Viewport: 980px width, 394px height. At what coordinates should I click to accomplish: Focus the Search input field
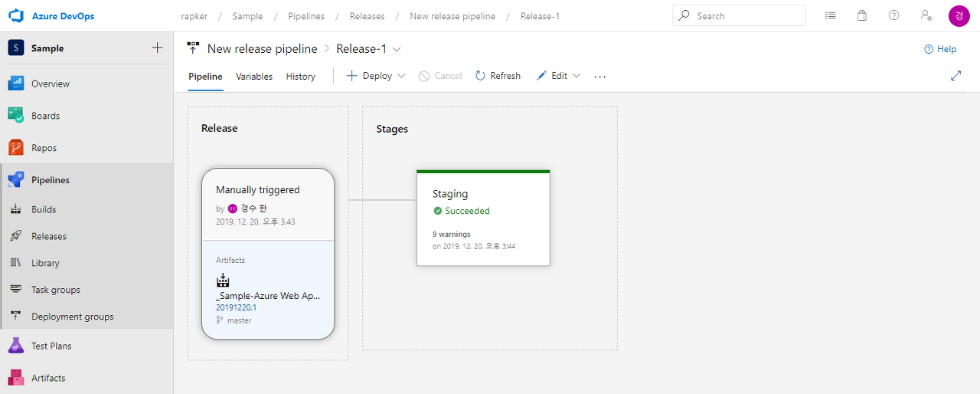tap(739, 15)
